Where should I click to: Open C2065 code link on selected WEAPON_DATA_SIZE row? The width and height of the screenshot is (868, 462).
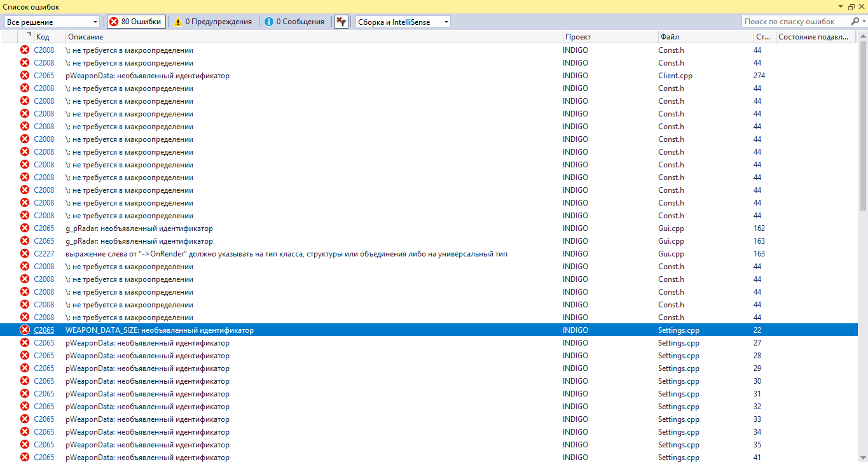[44, 330]
